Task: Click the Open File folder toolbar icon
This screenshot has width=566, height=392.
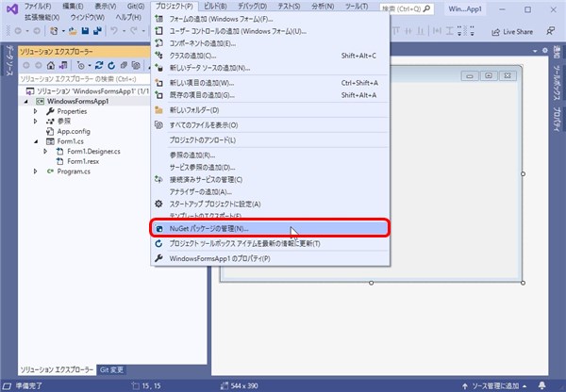Action: (73, 31)
